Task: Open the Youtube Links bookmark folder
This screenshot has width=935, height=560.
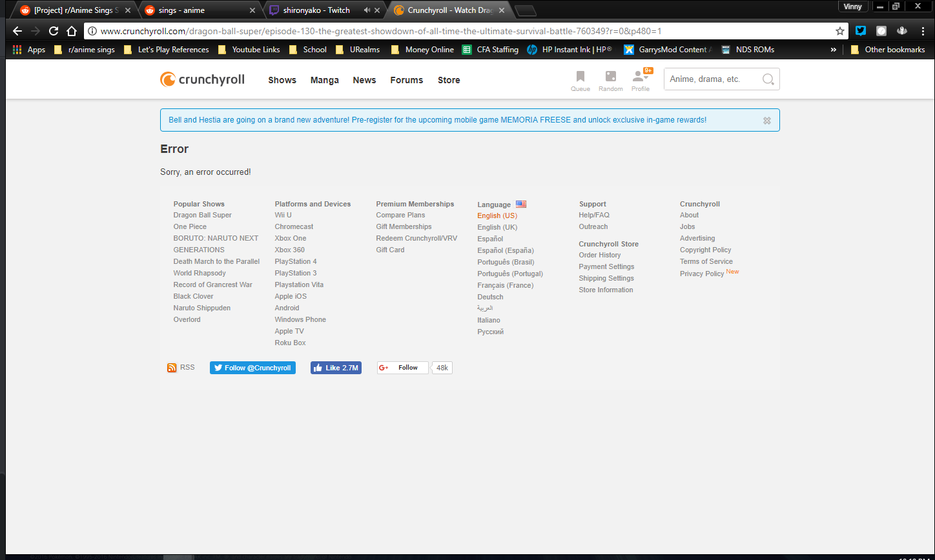Action: (249, 50)
